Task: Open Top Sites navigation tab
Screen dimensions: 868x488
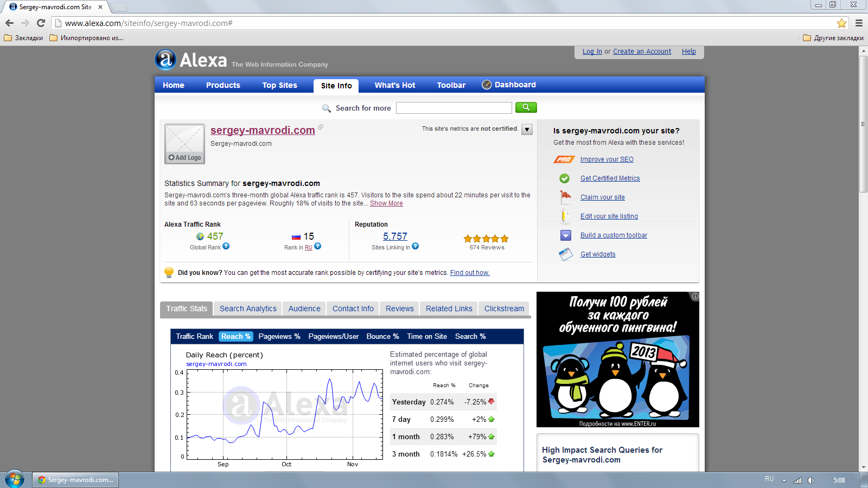Action: click(x=280, y=85)
